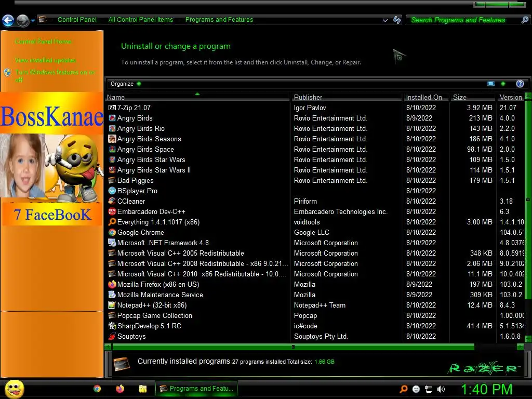The image size is (532, 399).
Task: Click Programs and Features breadcrumb
Action: [219, 20]
